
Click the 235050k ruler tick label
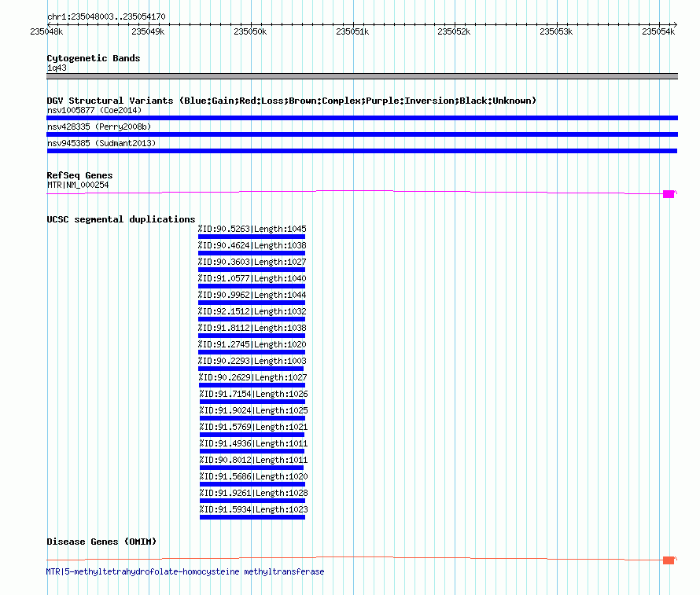[250, 31]
